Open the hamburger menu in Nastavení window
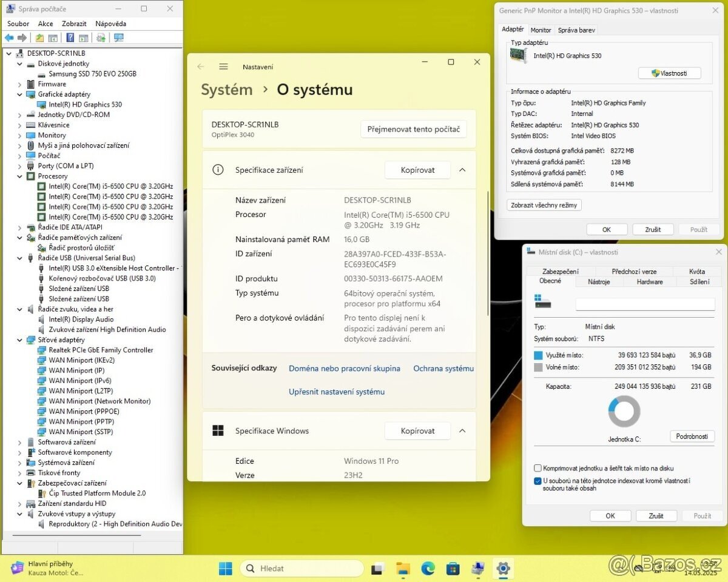Viewport: 728px width, 582px height. pos(223,67)
